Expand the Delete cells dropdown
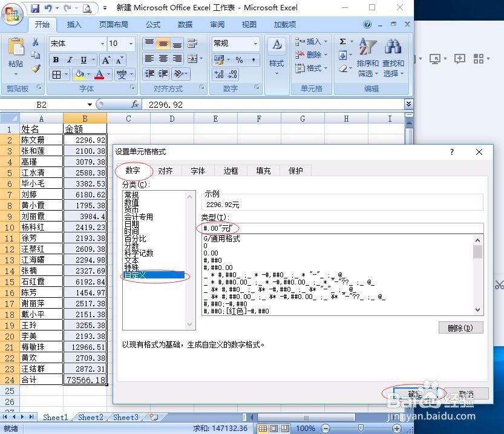 click(326, 54)
